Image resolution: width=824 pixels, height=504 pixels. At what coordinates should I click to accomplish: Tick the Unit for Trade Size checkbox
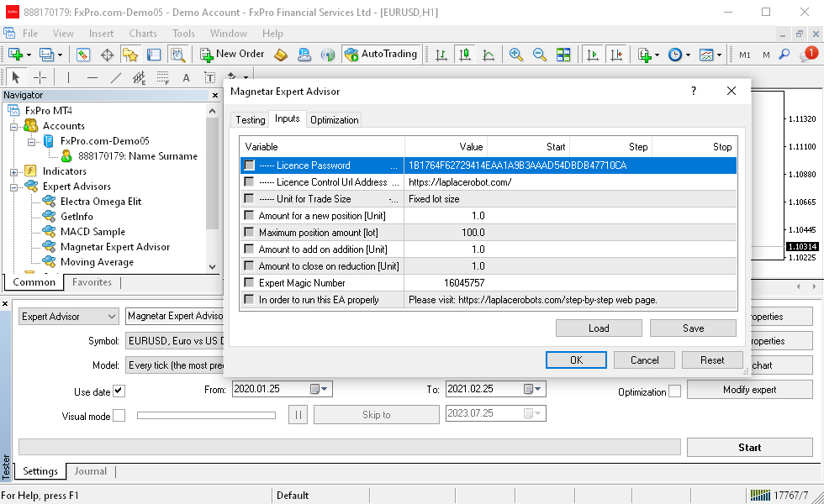[249, 199]
